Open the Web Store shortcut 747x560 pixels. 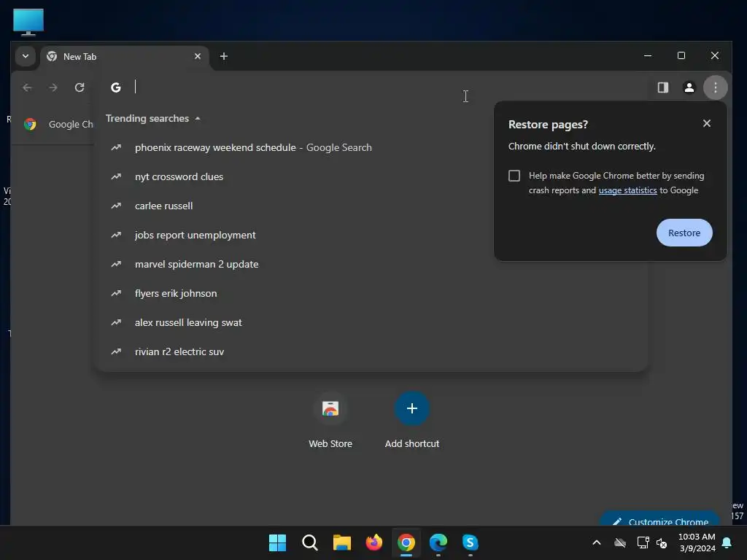click(x=330, y=419)
